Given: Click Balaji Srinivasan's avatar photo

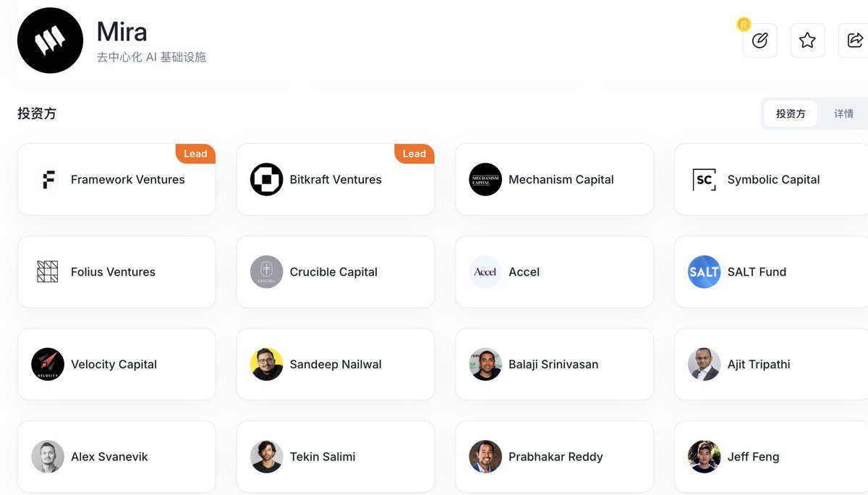Looking at the screenshot, I should click(x=485, y=364).
